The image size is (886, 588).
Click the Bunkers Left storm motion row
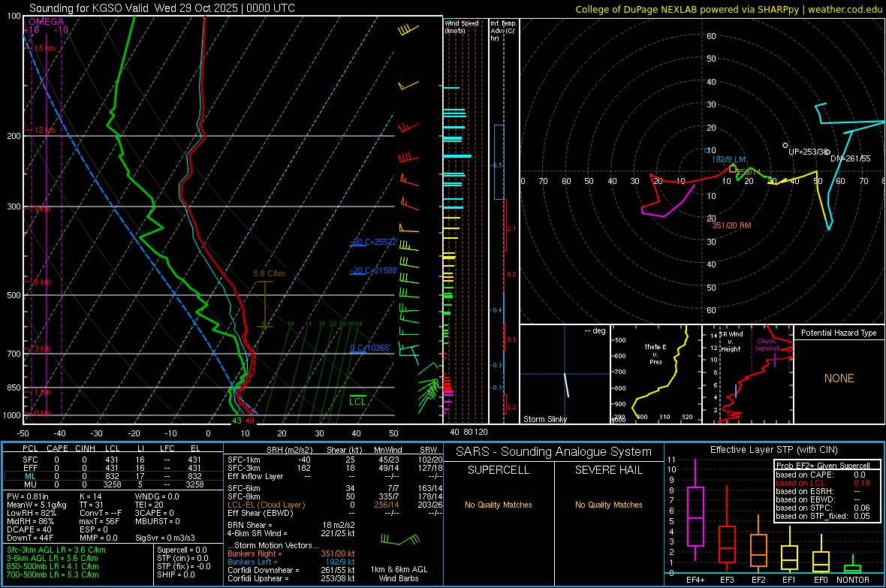(291, 562)
